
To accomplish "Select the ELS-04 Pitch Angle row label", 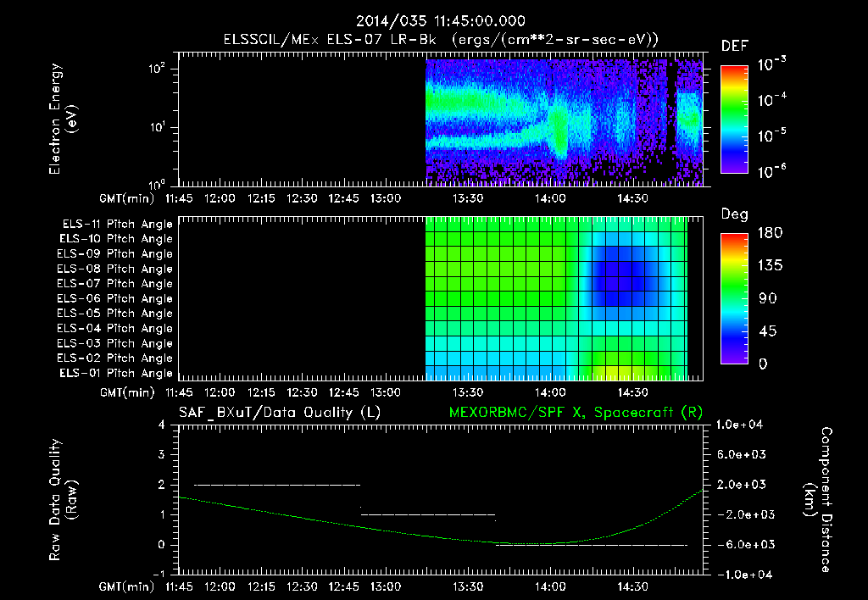I will 115,328.
